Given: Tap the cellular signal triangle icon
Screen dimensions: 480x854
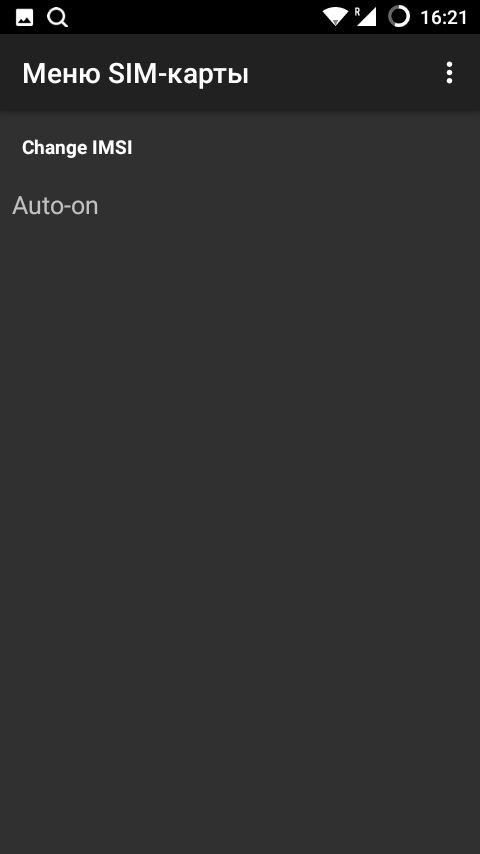Looking at the screenshot, I should point(366,17).
